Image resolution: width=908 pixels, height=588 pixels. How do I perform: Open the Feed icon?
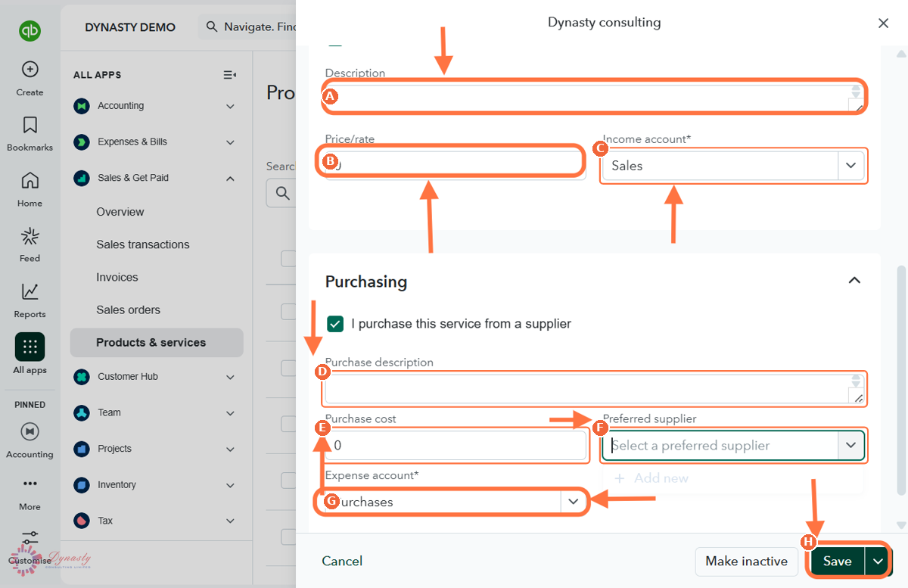30,236
